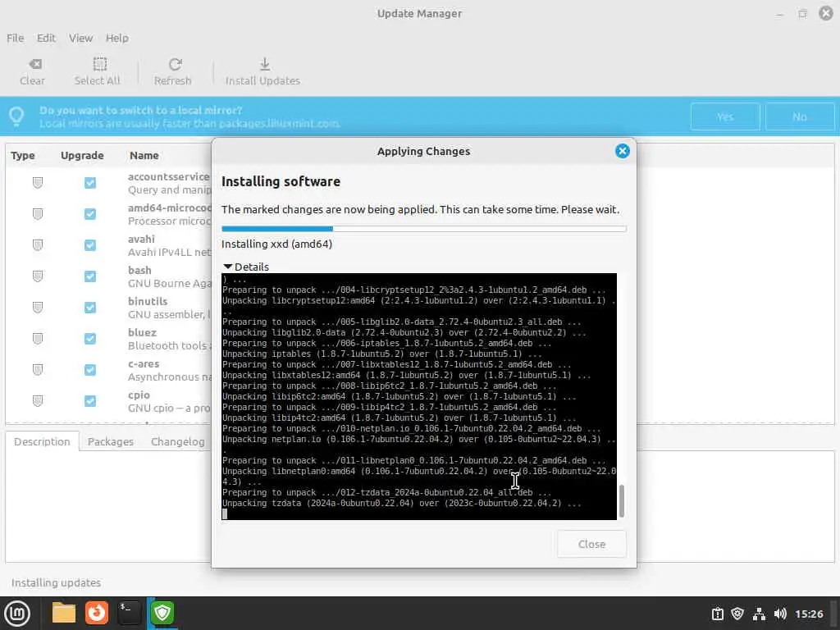Open the View menu

pyautogui.click(x=80, y=38)
